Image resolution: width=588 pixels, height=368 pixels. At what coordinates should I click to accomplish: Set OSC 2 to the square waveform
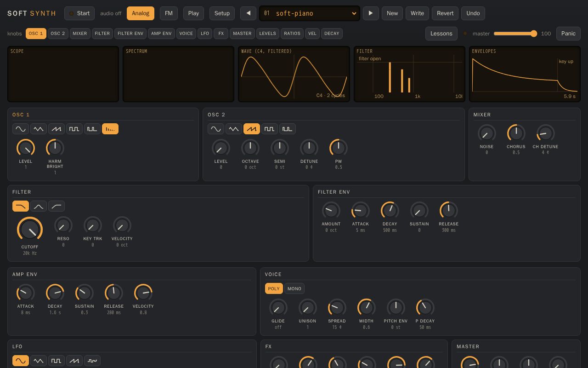point(270,129)
